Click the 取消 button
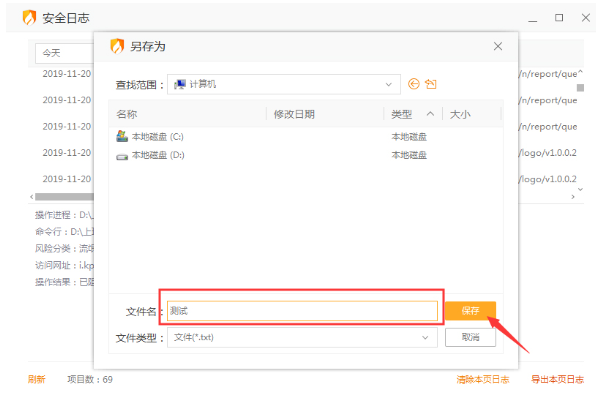This screenshot has width=596, height=398. pos(470,337)
